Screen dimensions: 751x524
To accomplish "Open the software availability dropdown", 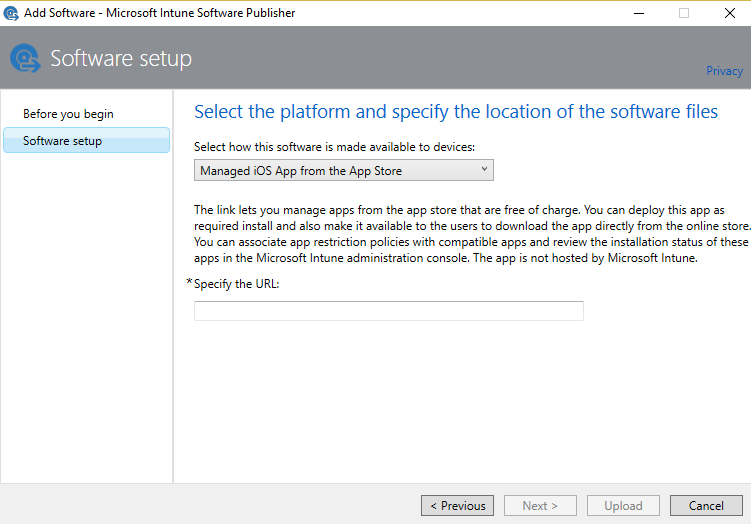I will click(343, 171).
